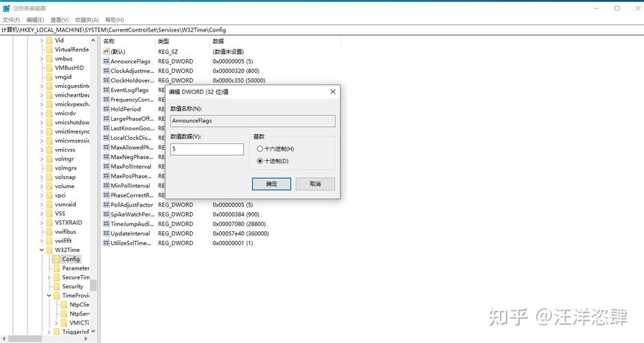Click the tree pane horizontal scrollbar thumb
Viewport: 644px width, 343px height.
tap(25, 338)
